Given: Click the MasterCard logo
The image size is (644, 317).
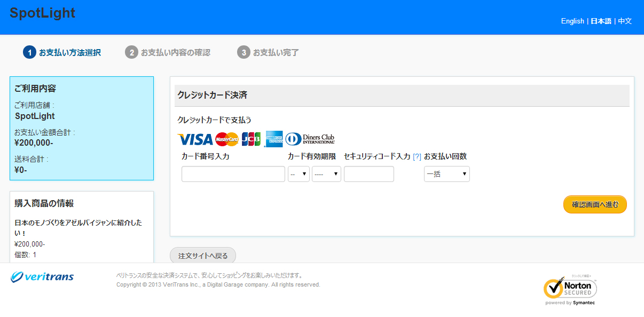Looking at the screenshot, I should [227, 139].
